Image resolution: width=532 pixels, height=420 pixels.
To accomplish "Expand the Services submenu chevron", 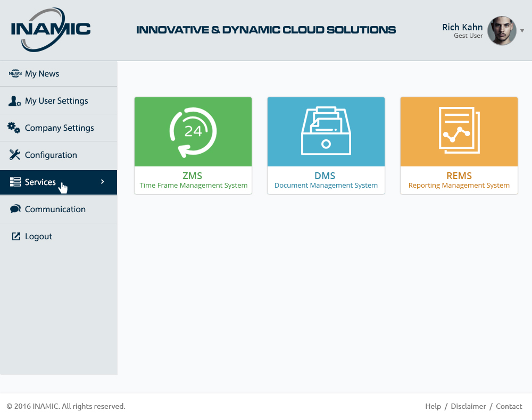I will click(103, 182).
